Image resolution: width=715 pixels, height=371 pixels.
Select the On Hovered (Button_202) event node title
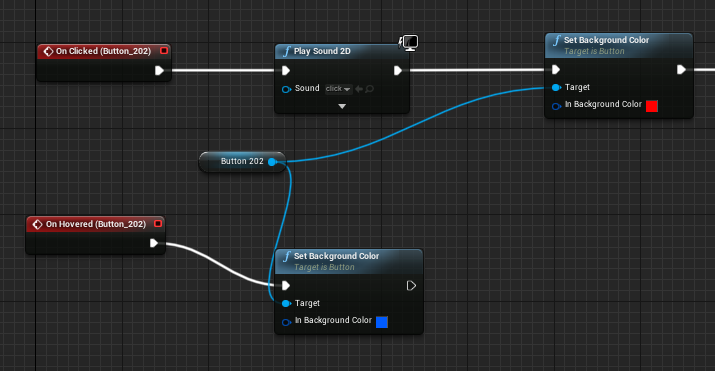pos(96,224)
